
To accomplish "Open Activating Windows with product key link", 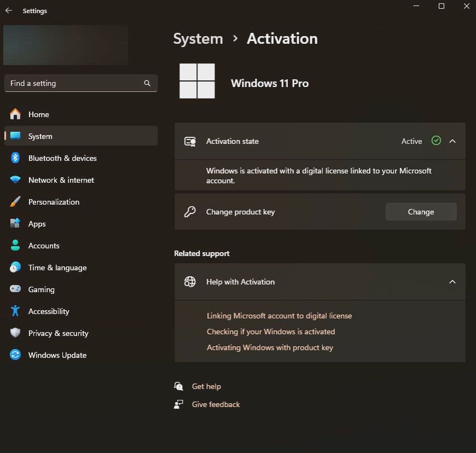I will pos(270,347).
